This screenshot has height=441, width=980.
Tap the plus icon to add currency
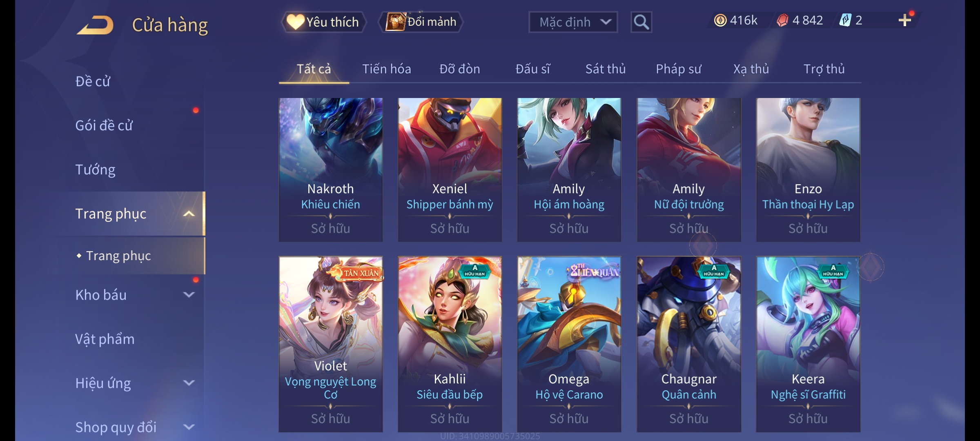pyautogui.click(x=905, y=20)
